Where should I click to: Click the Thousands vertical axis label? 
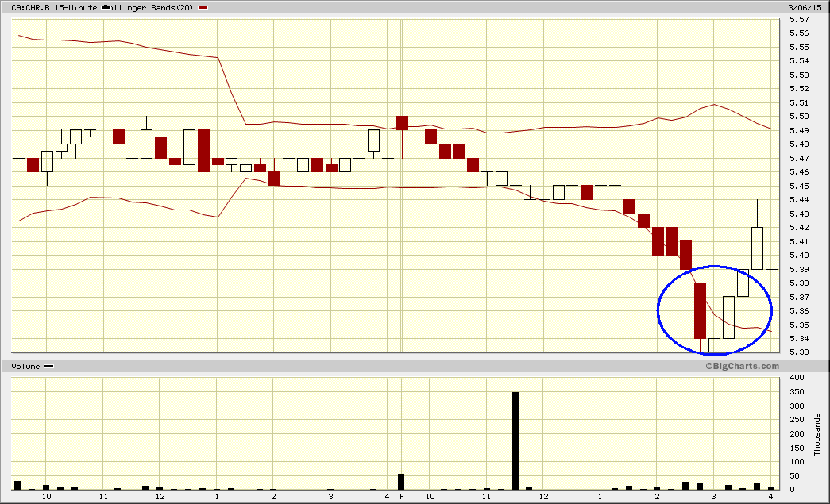816,434
